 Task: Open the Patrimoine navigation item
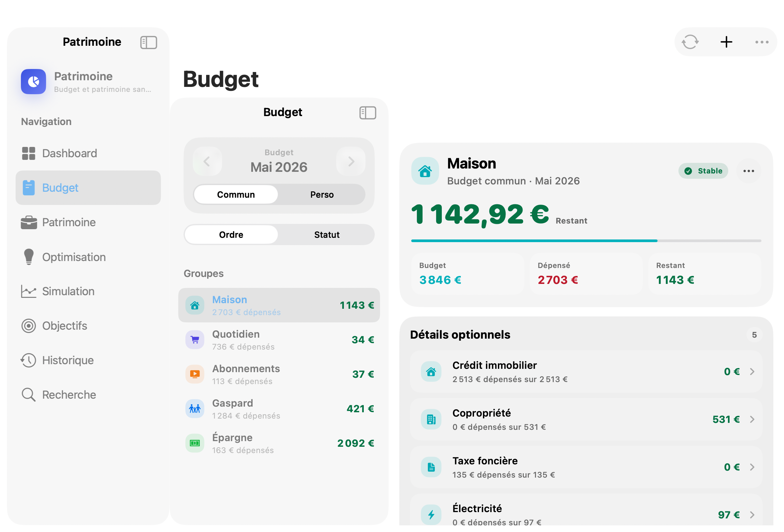[88, 223]
